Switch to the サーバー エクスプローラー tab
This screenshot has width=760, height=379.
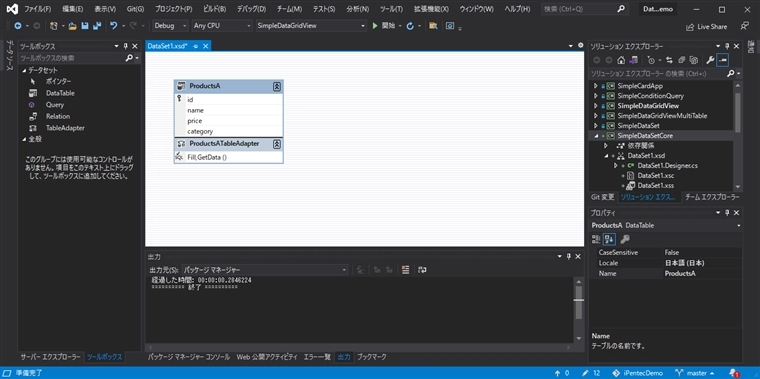pyautogui.click(x=50, y=357)
